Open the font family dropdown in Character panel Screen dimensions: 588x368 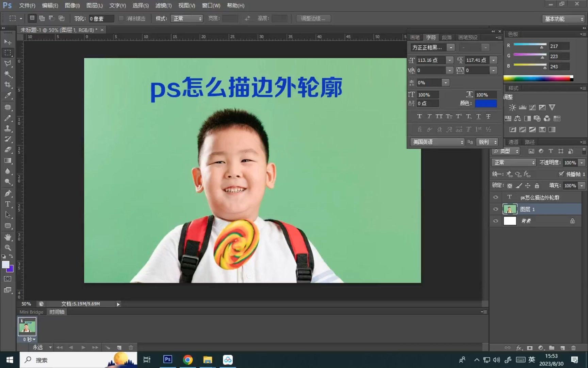[451, 47]
